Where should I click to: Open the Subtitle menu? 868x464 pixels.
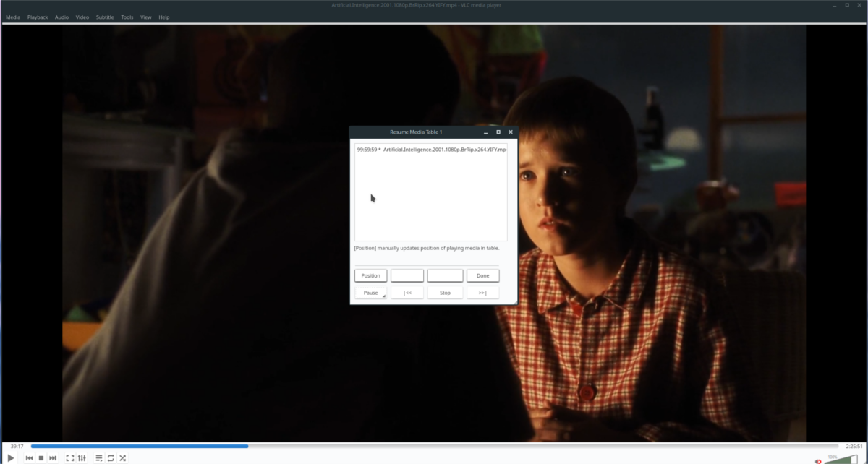pyautogui.click(x=105, y=17)
